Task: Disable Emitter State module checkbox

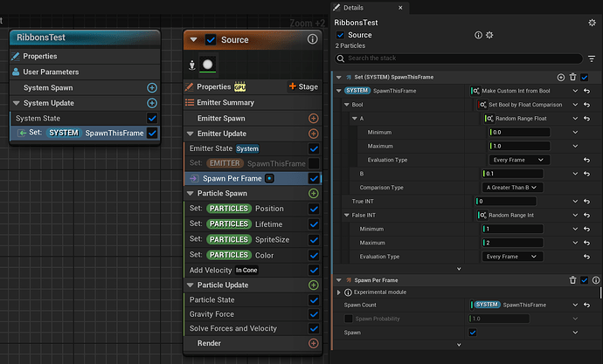Action: tap(314, 148)
